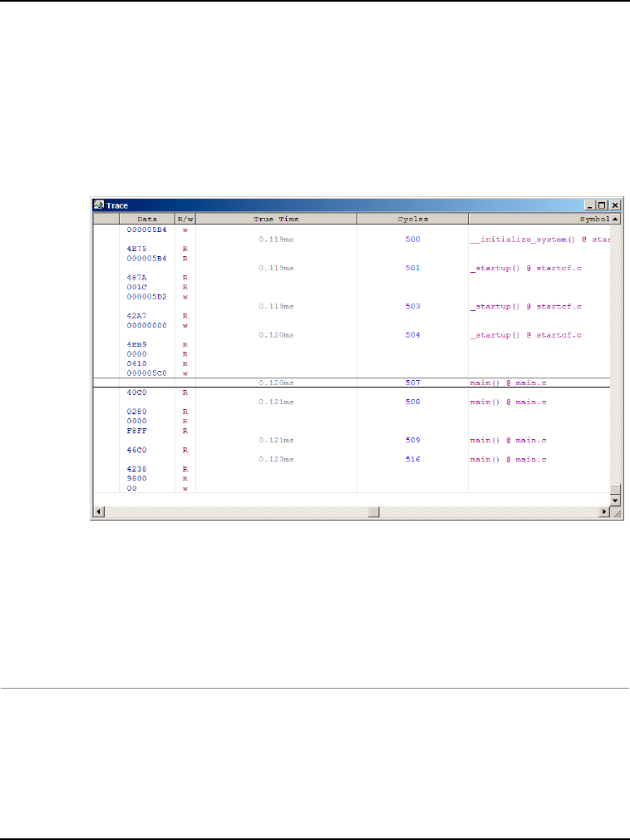The width and height of the screenshot is (630, 840).
Task: Select the R flag beside 4E75
Action: pos(185,250)
